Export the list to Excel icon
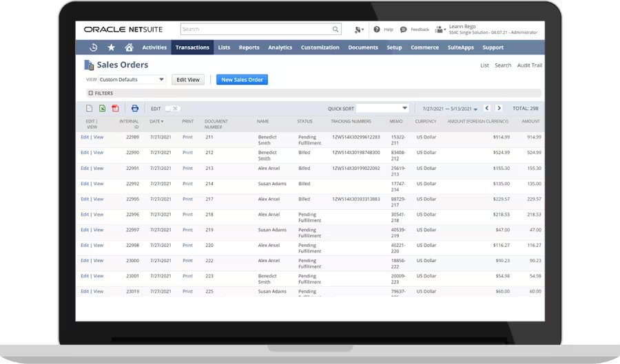620x364 pixels. tap(103, 108)
